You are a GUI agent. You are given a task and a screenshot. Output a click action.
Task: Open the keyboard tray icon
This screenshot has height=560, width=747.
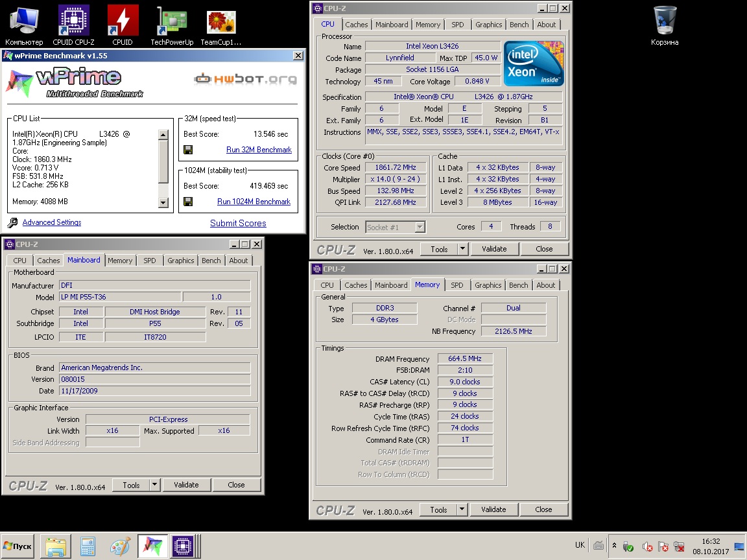[x=599, y=545]
